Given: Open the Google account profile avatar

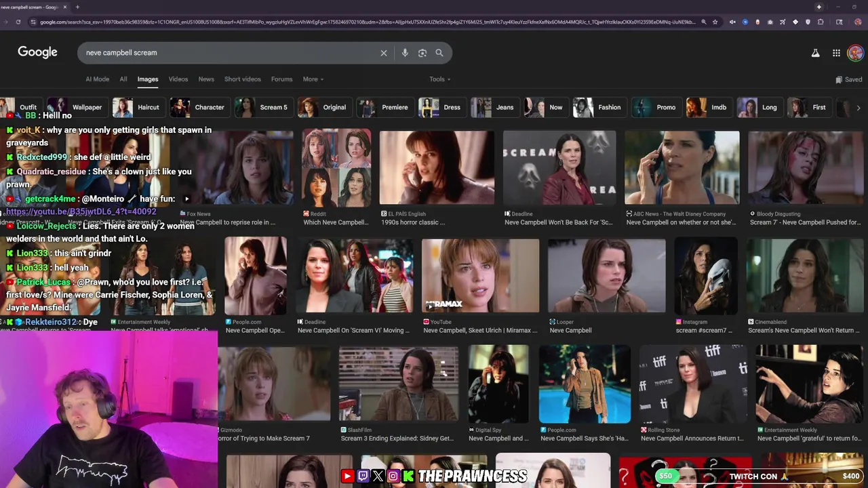Looking at the screenshot, I should tap(855, 53).
